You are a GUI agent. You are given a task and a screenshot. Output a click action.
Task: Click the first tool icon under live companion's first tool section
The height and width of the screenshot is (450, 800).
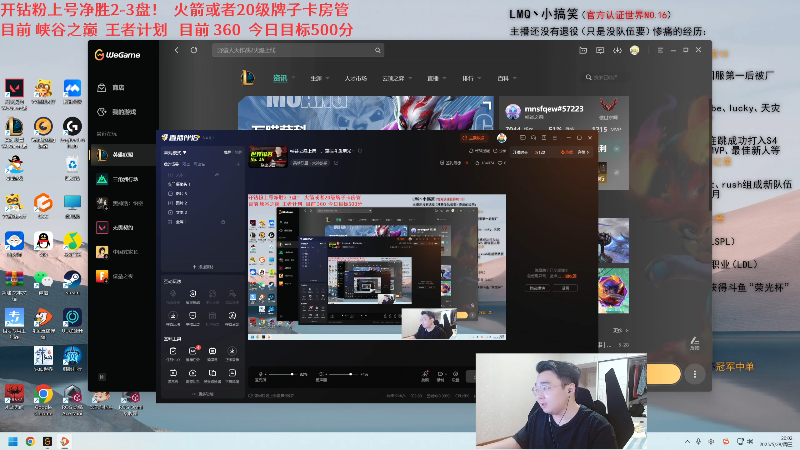click(x=173, y=294)
